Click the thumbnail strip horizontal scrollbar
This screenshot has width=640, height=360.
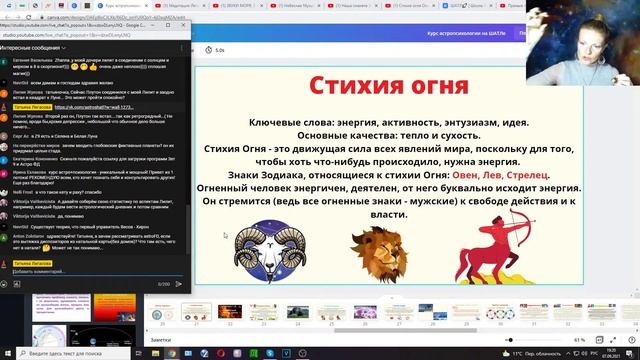tap(405, 331)
